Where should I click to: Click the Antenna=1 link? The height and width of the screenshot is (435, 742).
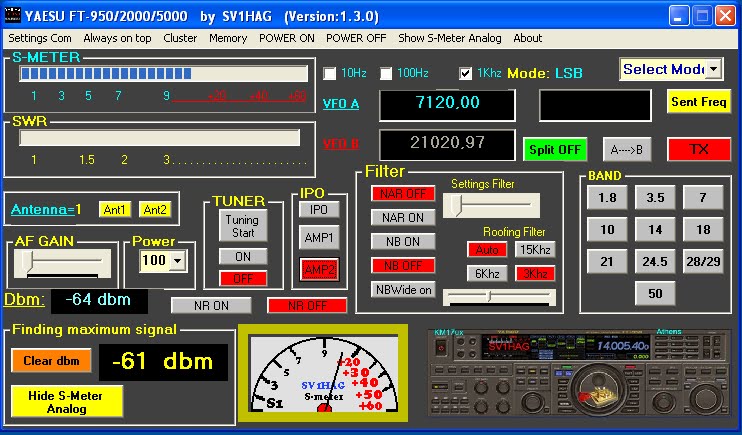[x=46, y=209]
